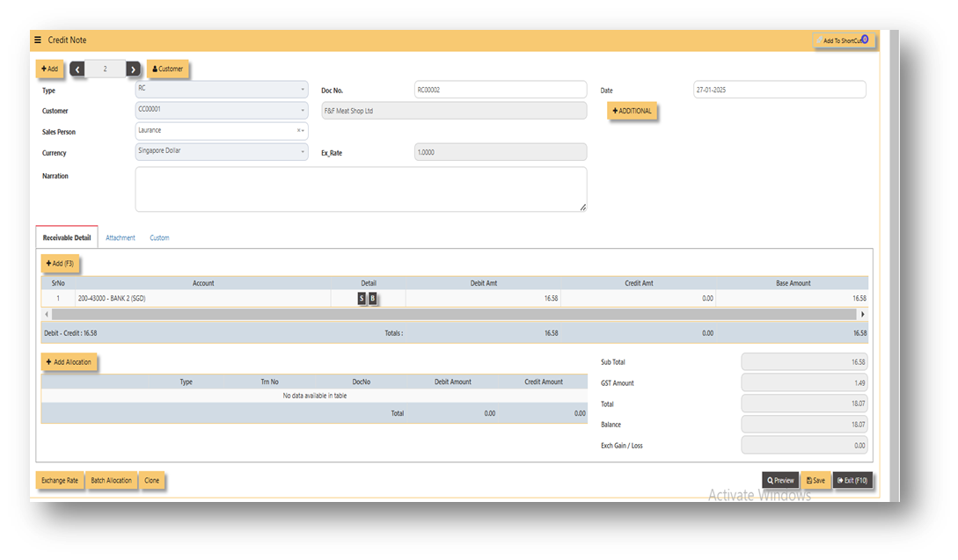Click the 'Debit - Credit : 16.58' text
This screenshot has width=958, height=560.
point(70,333)
